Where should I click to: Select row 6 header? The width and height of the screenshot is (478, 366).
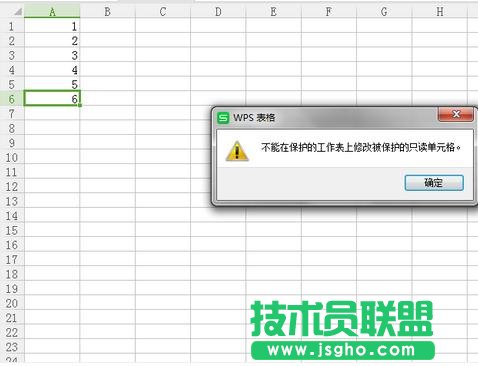[x=12, y=99]
